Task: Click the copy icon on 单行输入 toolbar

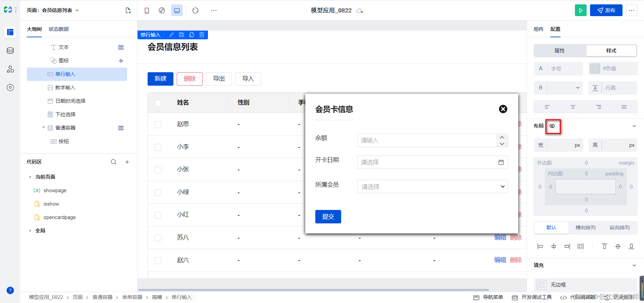Action: click(x=192, y=35)
